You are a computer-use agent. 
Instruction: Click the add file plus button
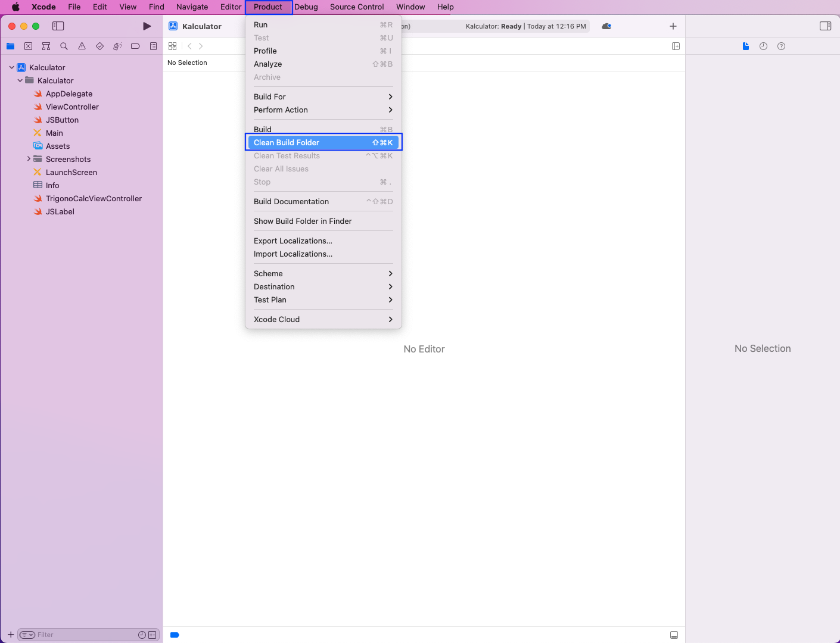10,635
